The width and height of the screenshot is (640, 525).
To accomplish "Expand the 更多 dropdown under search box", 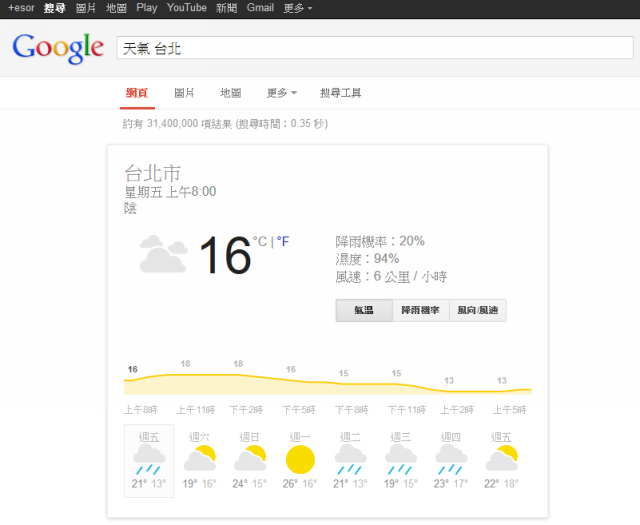I will click(281, 93).
